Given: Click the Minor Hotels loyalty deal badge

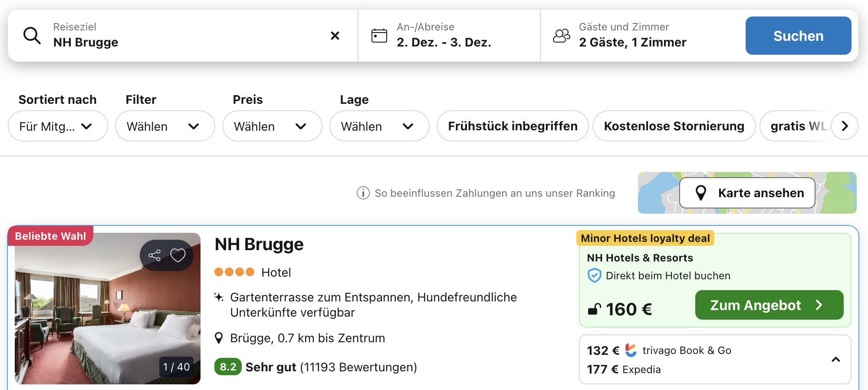Looking at the screenshot, I should (645, 238).
